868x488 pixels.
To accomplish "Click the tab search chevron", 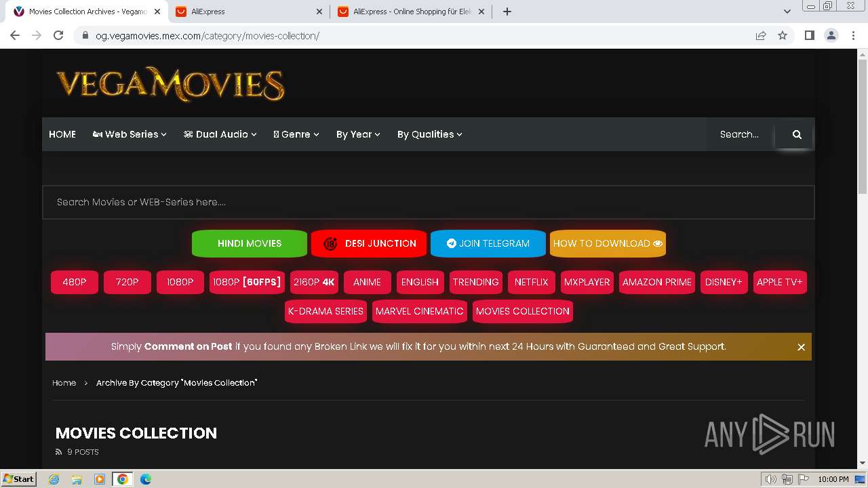I will [787, 12].
